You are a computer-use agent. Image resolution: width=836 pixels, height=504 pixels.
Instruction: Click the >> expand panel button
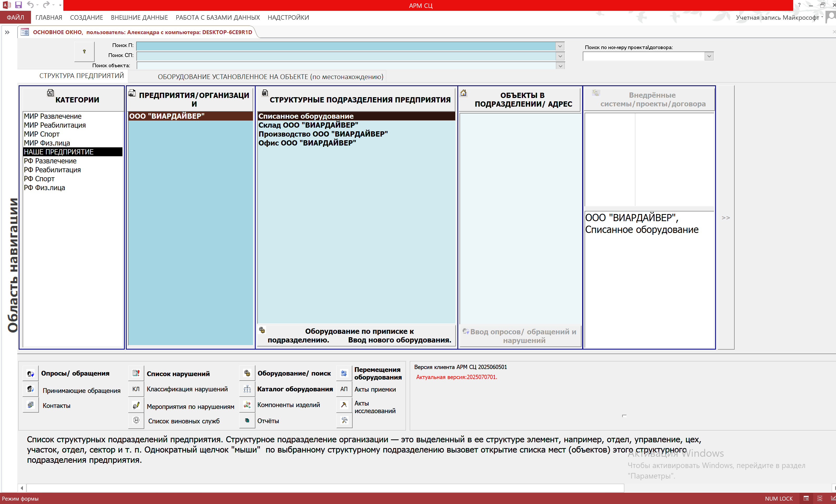pyautogui.click(x=725, y=218)
